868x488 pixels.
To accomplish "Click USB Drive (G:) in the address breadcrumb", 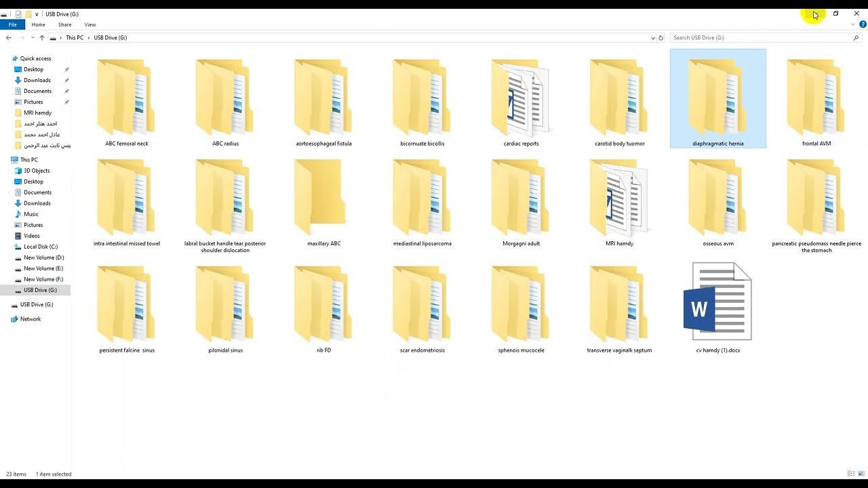I will (111, 38).
